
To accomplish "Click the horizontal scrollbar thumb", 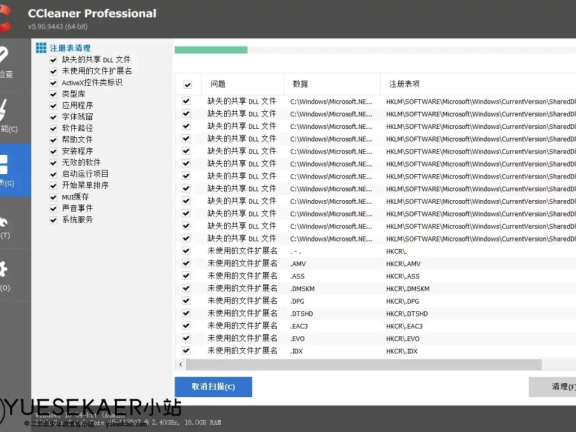I will [x=364, y=365].
